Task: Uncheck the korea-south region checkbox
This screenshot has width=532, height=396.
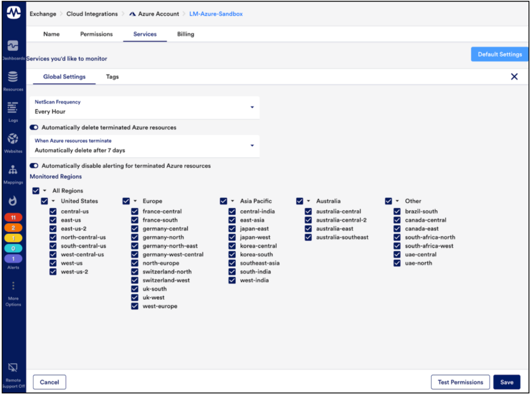Action: click(x=232, y=255)
